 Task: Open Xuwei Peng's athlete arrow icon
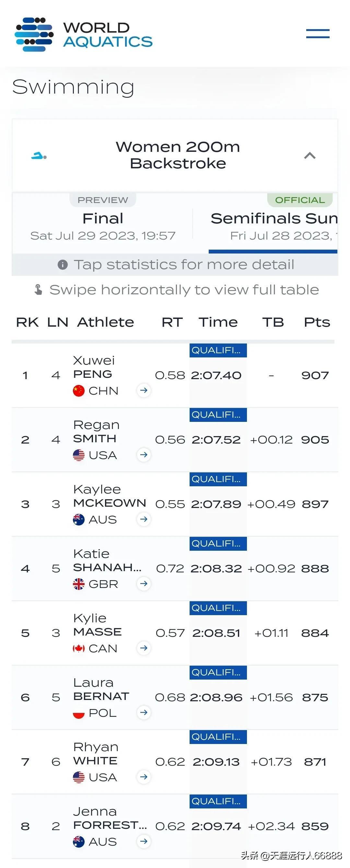144,390
